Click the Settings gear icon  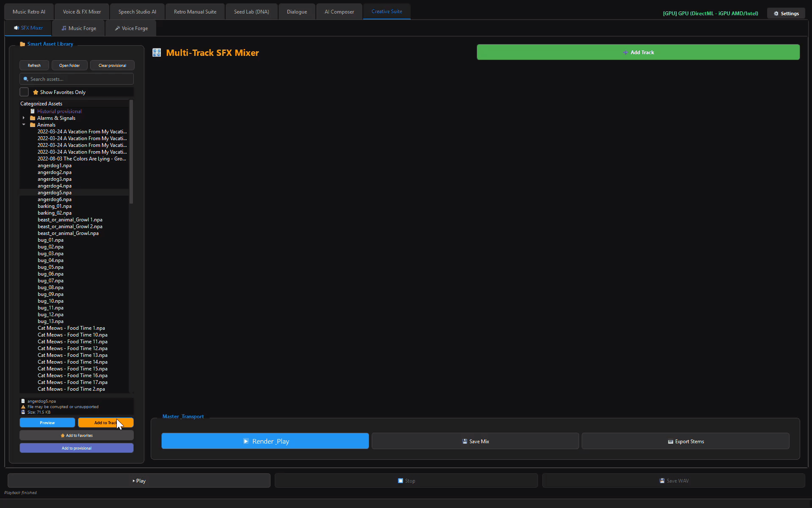tap(776, 14)
